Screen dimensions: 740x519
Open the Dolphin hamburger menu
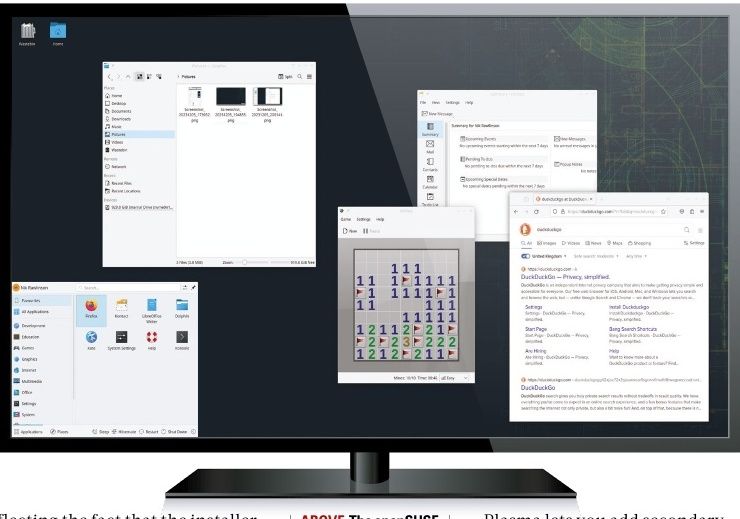(309, 76)
